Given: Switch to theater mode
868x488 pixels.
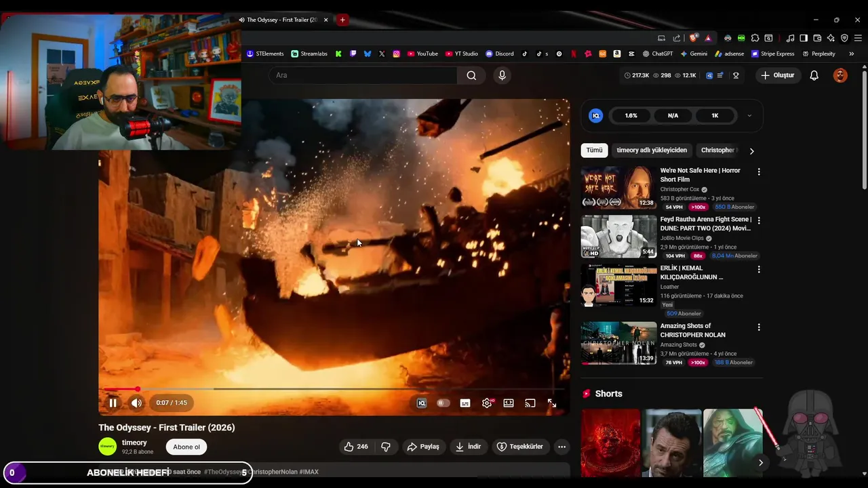Looking at the screenshot, I should [509, 403].
